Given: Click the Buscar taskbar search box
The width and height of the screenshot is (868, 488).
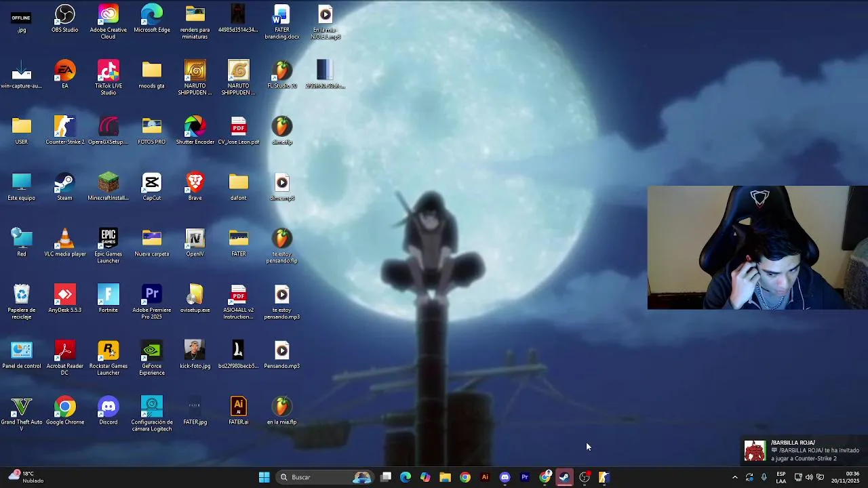Looking at the screenshot, I should pos(325,477).
